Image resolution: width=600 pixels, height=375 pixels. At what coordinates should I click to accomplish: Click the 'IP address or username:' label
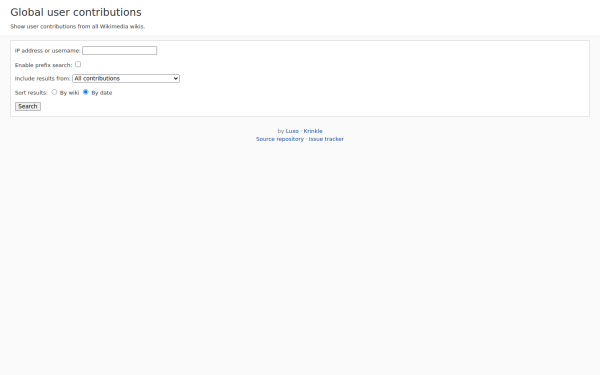tap(47, 51)
